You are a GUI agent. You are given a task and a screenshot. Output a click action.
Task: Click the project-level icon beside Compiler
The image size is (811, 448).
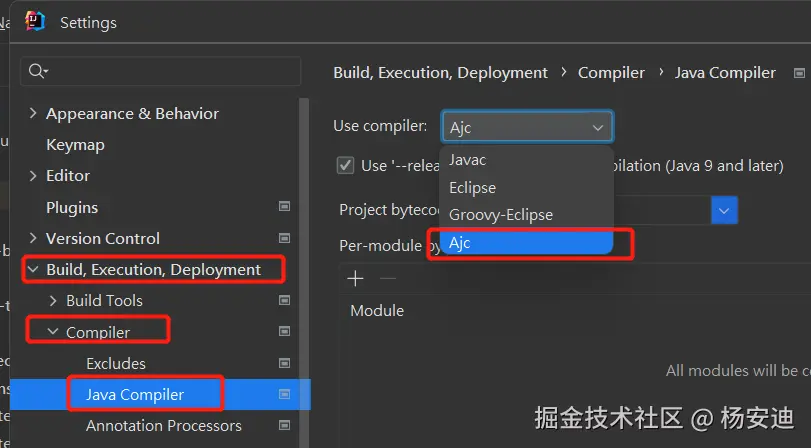tap(284, 332)
